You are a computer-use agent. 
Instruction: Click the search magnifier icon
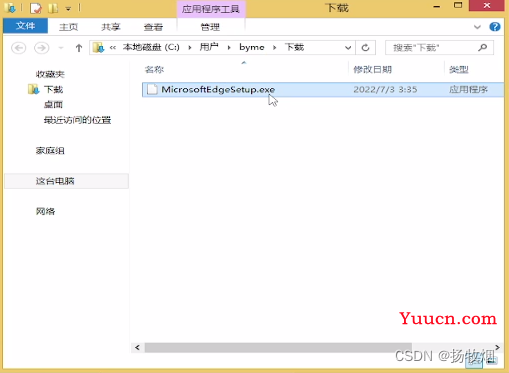point(482,48)
